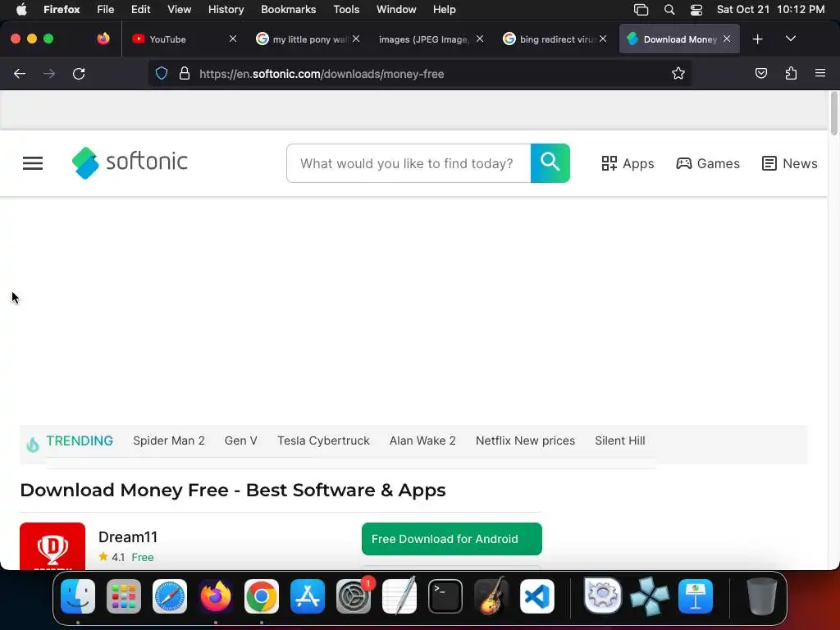Close the Download Money tab

click(x=727, y=39)
